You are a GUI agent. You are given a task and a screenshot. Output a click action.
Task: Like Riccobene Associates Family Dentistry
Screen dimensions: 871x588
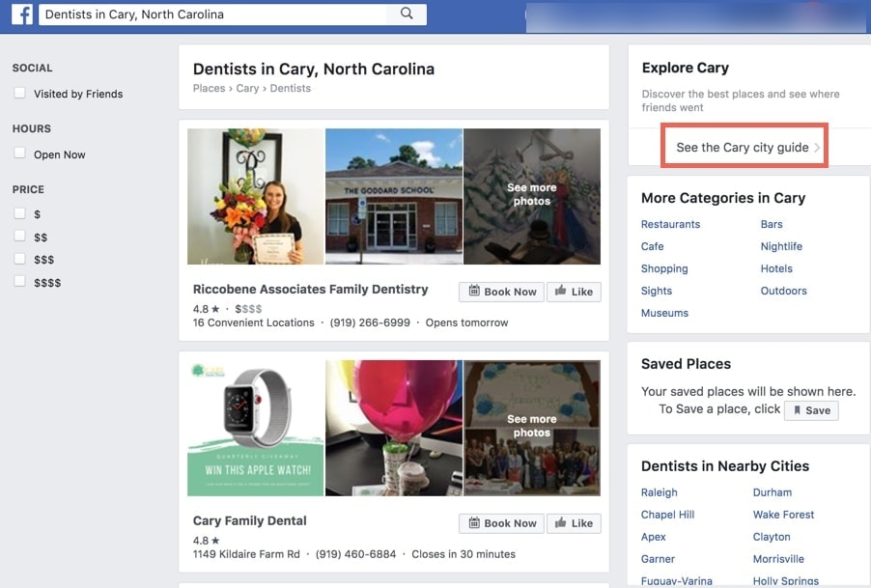point(574,292)
